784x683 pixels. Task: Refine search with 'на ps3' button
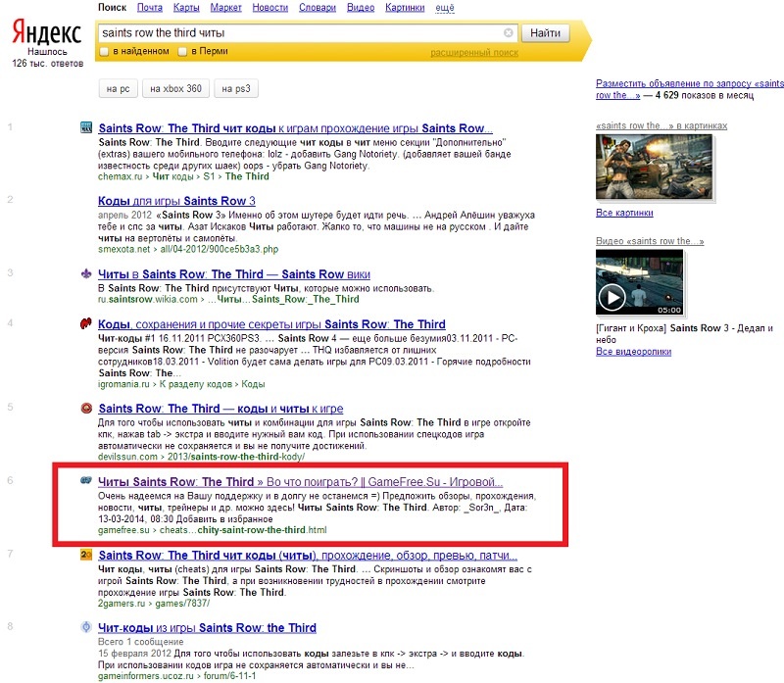tap(236, 88)
